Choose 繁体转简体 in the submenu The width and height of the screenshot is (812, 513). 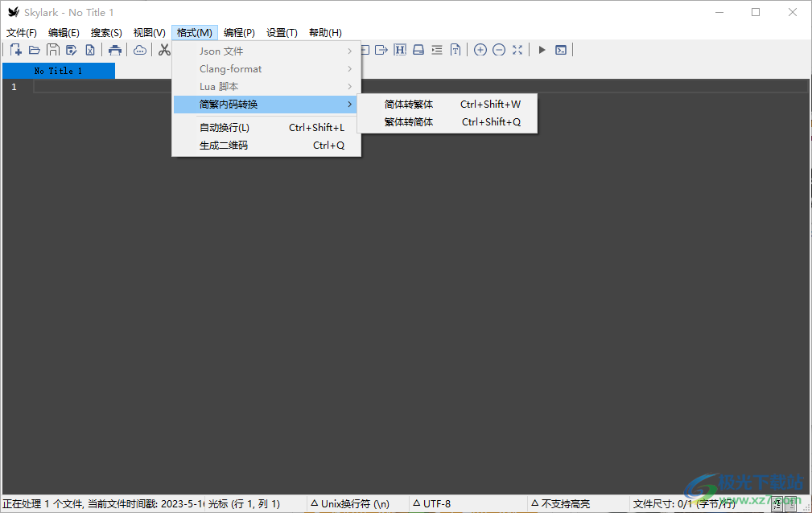coord(447,121)
